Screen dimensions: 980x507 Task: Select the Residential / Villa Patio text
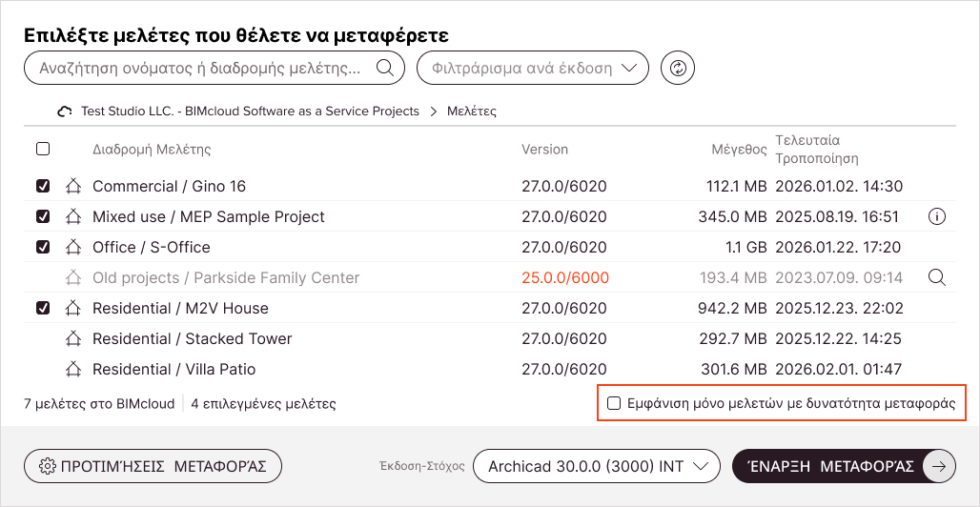coord(174,370)
